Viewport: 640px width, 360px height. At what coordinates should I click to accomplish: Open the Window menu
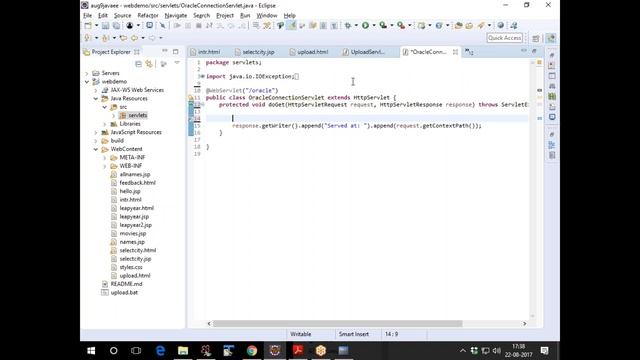coord(267,16)
